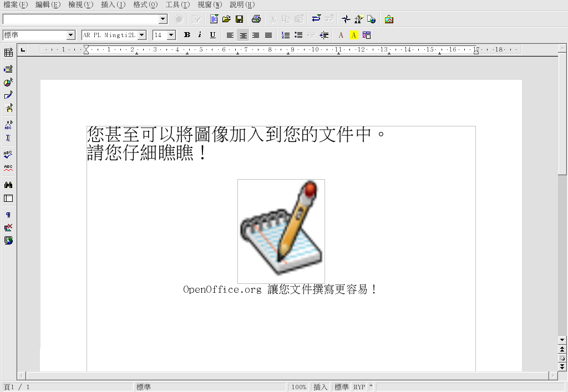Screen dimensions: 568x392
Task: Click the 插入 mode button in status bar
Action: pos(320,387)
